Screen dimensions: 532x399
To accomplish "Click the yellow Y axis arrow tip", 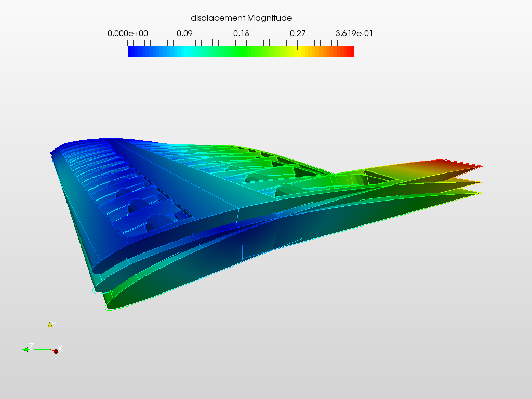I will [x=50, y=324].
